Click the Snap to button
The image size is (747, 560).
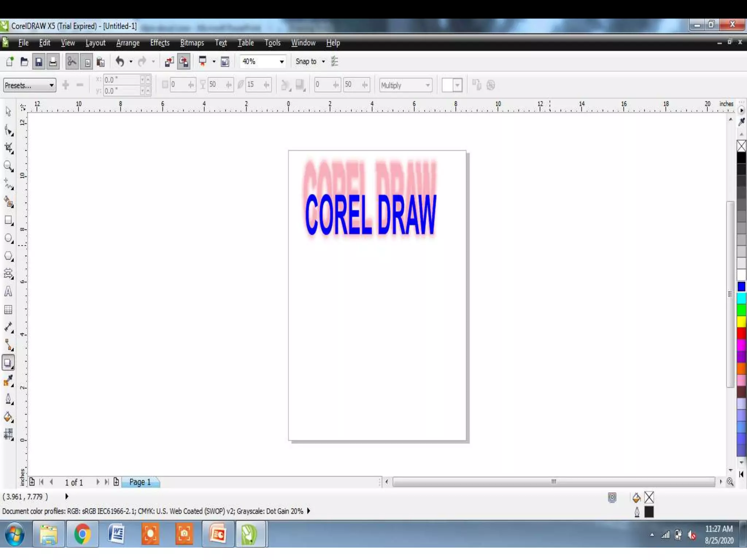point(306,62)
